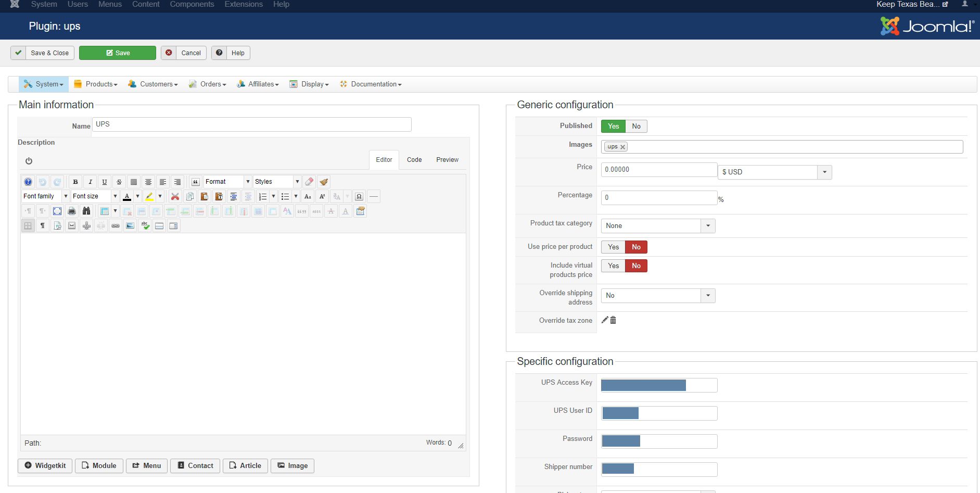Delete override tax zone with trash icon
This screenshot has height=493, width=980.
[x=613, y=320]
